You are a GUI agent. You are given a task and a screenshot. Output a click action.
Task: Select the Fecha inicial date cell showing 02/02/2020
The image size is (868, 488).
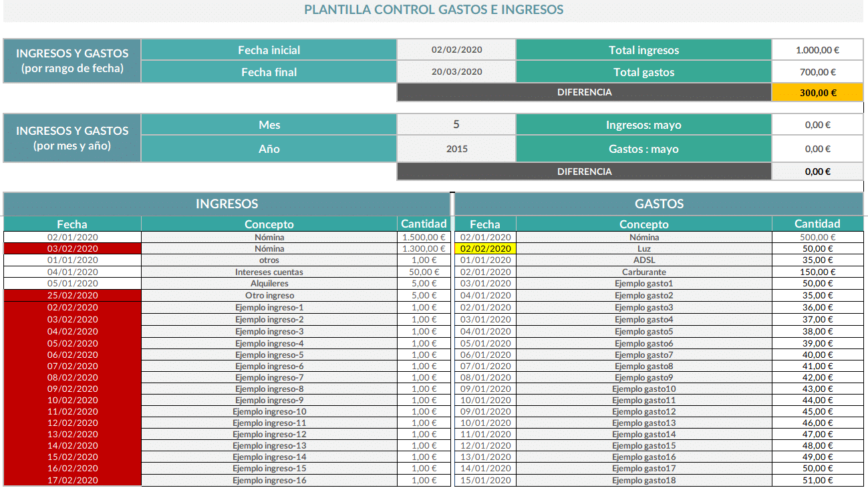(456, 49)
